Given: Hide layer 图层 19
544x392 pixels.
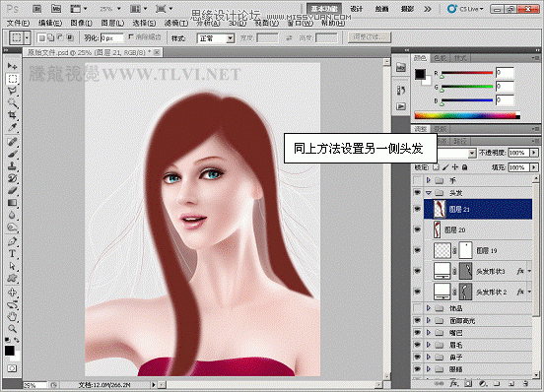Looking at the screenshot, I should coord(418,250).
